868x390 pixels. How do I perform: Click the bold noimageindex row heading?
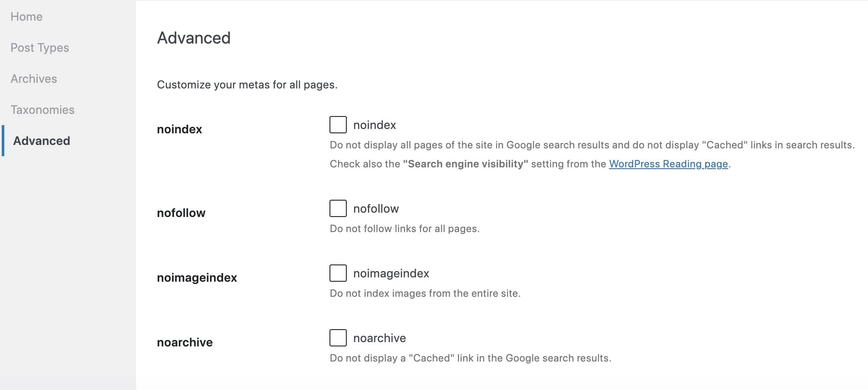(197, 278)
